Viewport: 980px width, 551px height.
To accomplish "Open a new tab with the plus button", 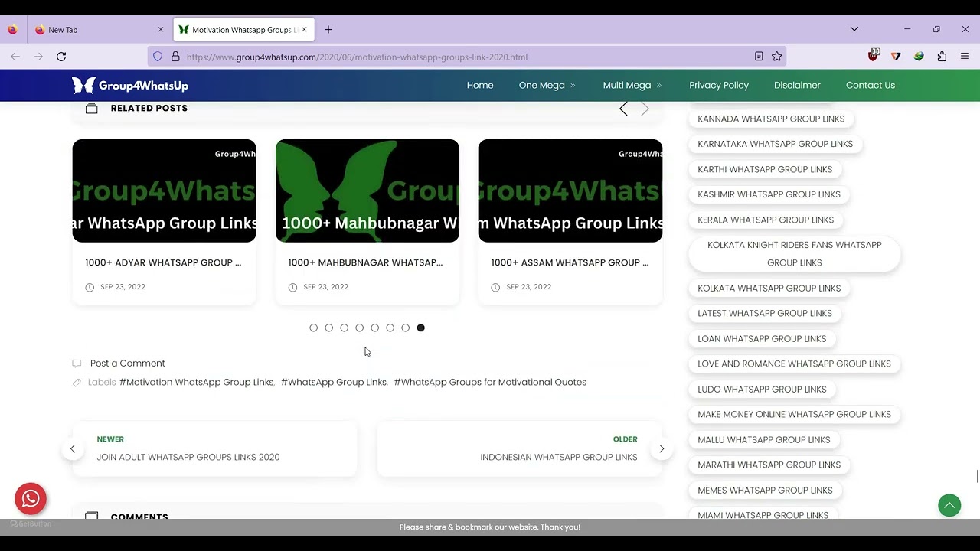I will pyautogui.click(x=328, y=30).
